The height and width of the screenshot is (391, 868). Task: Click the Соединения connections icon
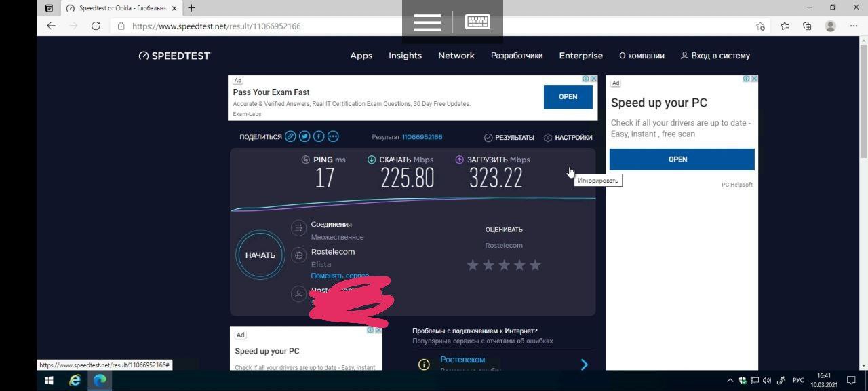coord(298,228)
